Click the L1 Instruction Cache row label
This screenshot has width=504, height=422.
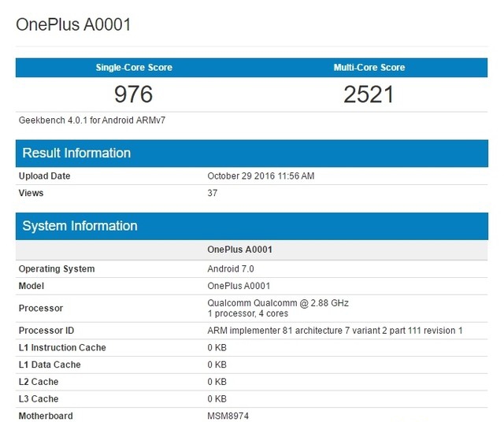point(62,348)
